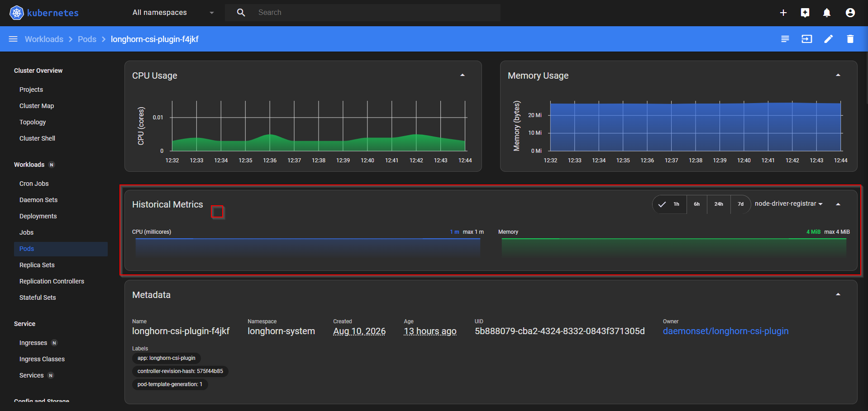
Task: Open notifications via the bell icon
Action: click(827, 13)
